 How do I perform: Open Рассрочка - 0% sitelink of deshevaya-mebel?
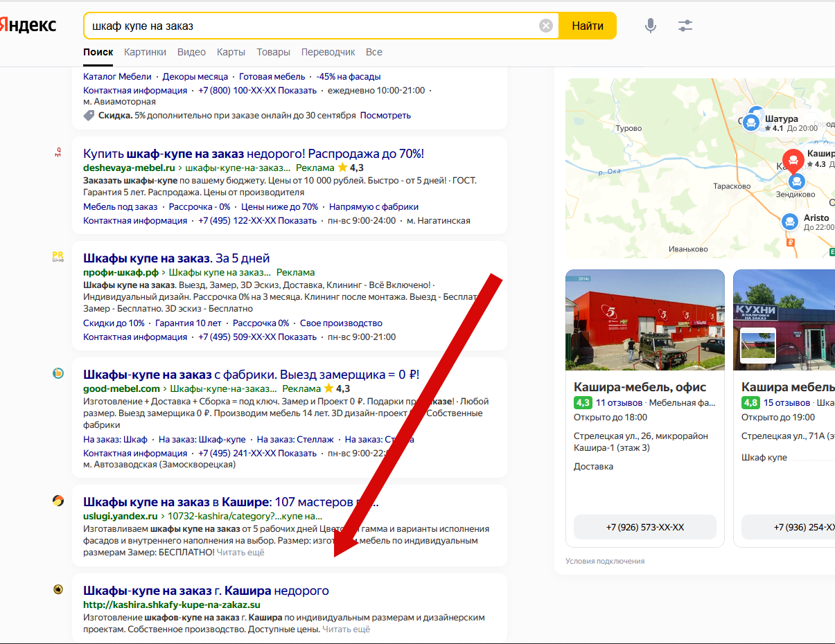tap(200, 207)
